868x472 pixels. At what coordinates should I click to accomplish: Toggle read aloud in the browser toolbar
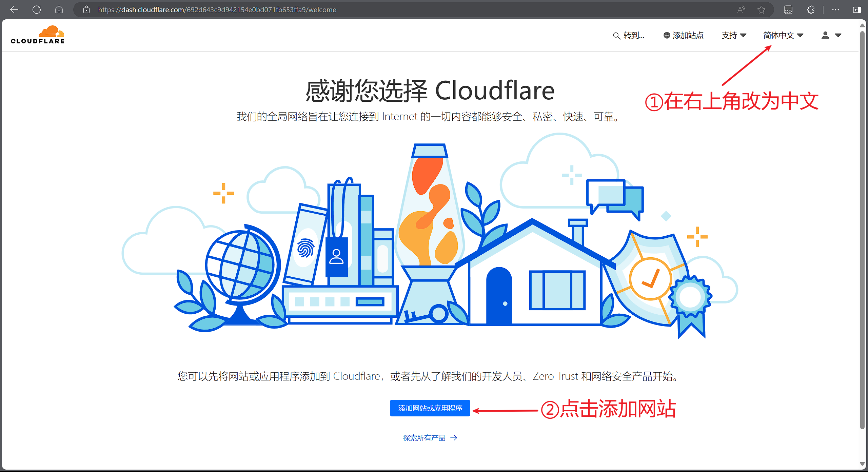click(741, 9)
